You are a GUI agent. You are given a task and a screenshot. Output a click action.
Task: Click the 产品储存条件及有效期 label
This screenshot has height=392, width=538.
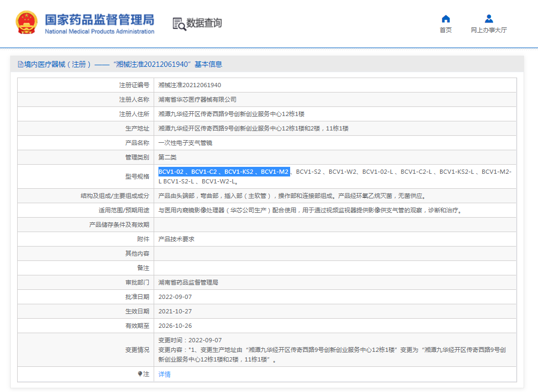119,225
